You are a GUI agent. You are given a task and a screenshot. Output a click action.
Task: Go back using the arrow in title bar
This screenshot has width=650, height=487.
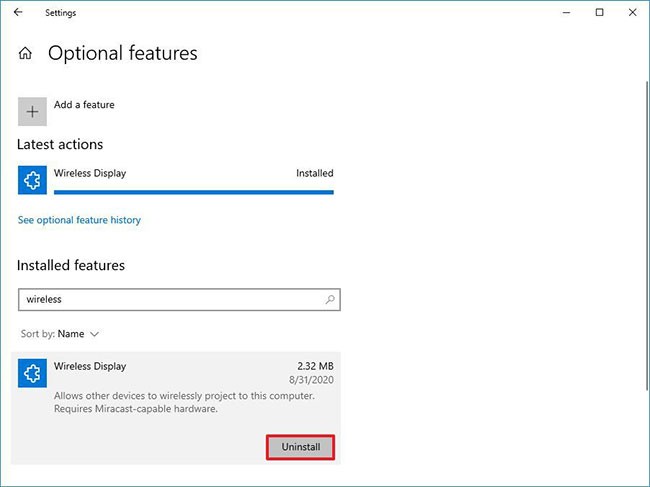[x=18, y=13]
